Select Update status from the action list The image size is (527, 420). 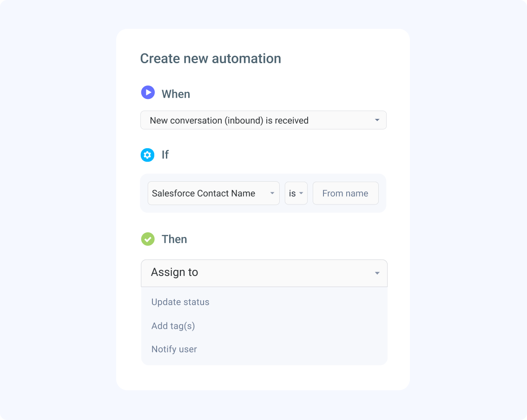click(x=180, y=302)
